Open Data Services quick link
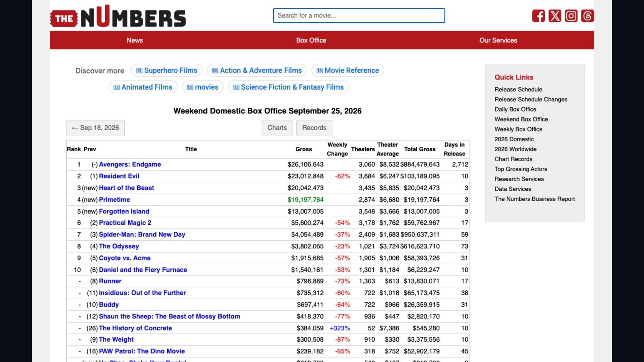Viewport: 644px width, 362px height. [x=513, y=189]
